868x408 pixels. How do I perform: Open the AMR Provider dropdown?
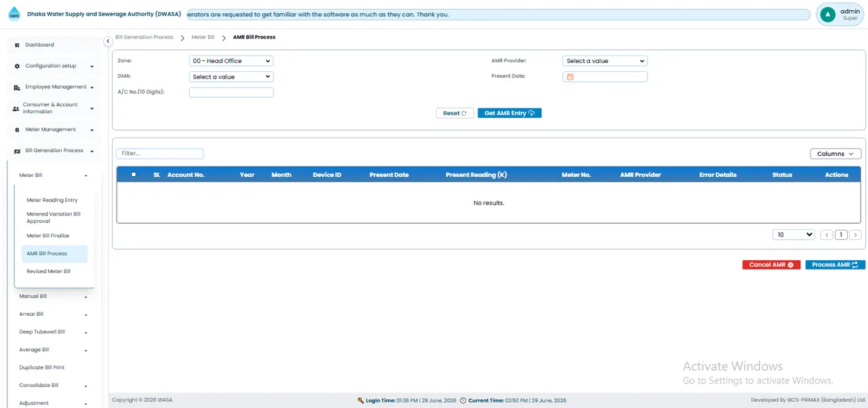605,61
